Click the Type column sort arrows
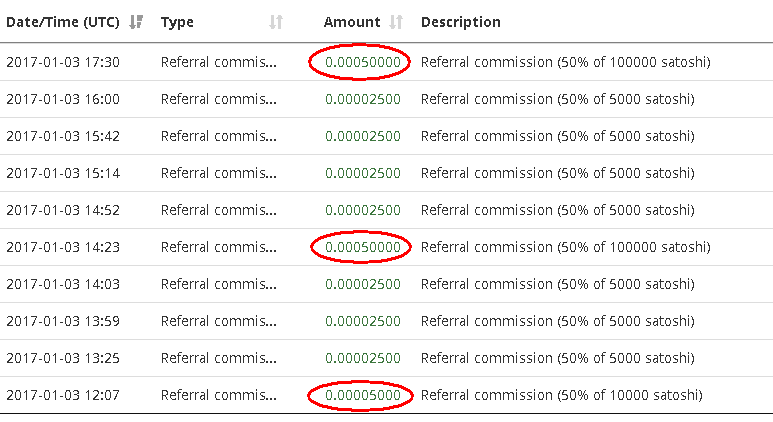This screenshot has height=422, width=773. click(277, 22)
